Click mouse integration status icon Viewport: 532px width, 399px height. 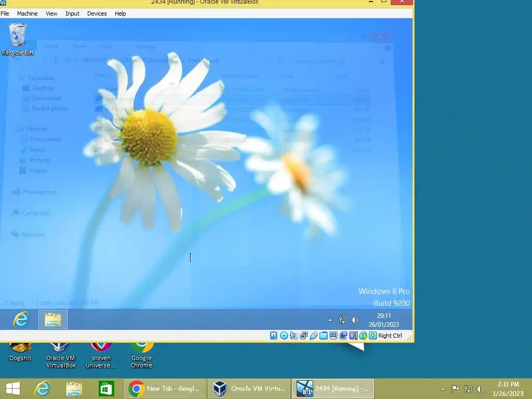click(363, 336)
